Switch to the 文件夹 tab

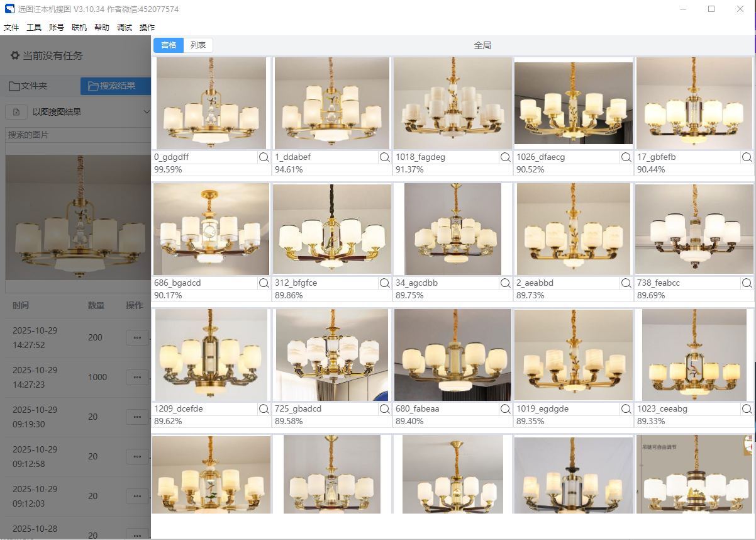pyautogui.click(x=28, y=86)
